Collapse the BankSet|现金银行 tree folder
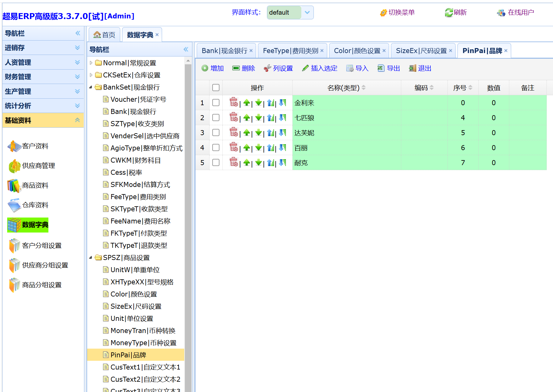Viewport: 553px width, 392px height. [x=91, y=87]
